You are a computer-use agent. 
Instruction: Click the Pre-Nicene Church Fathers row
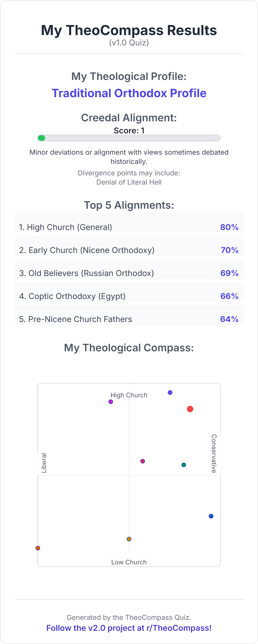point(129,319)
